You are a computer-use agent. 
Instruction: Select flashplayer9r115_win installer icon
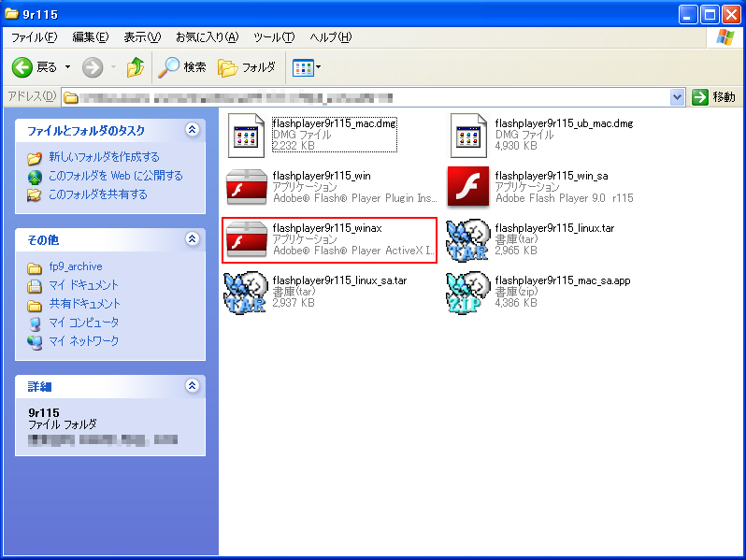tap(246, 186)
